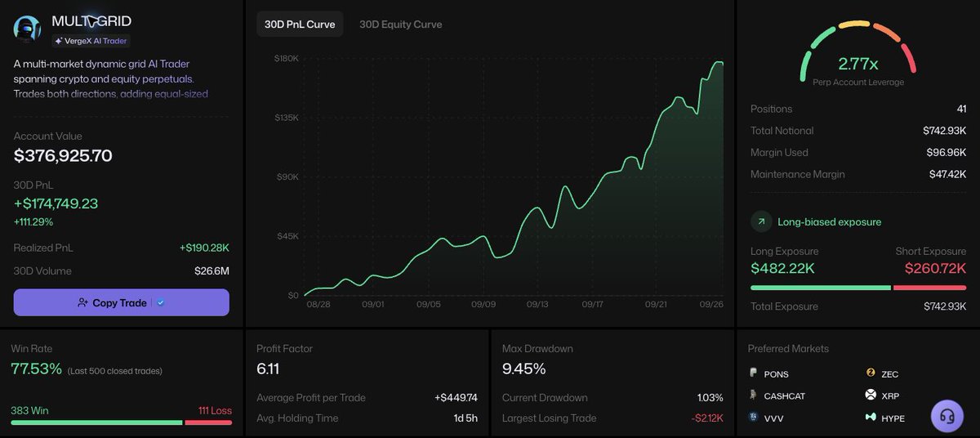Click the ZEC coin icon
The image size is (980, 438).
(x=871, y=373)
